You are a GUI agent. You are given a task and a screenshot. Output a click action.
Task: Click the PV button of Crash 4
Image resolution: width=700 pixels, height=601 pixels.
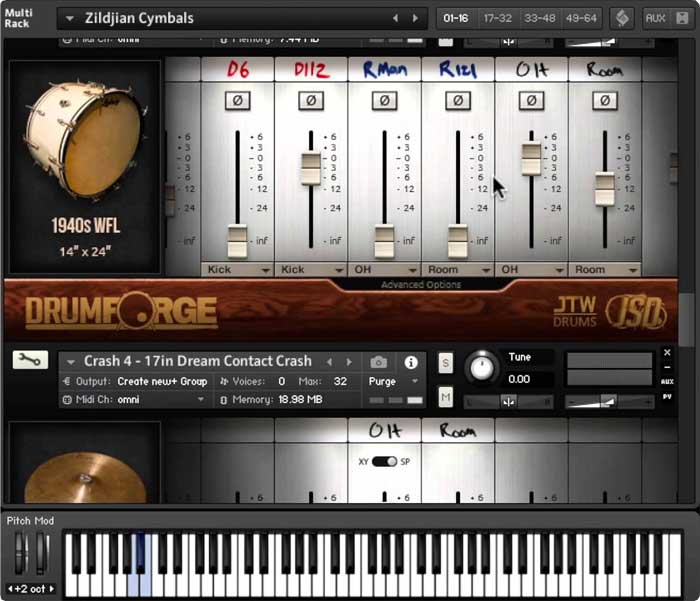[667, 396]
